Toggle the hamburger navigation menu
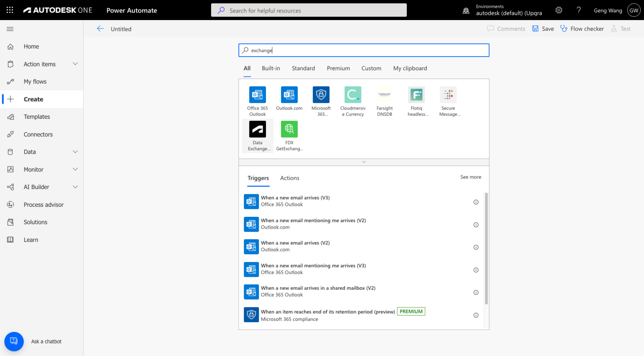The image size is (644, 356). 10,29
